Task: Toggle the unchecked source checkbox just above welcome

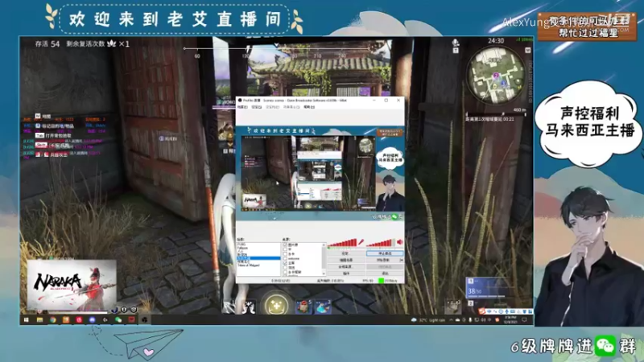Action: coord(285,254)
